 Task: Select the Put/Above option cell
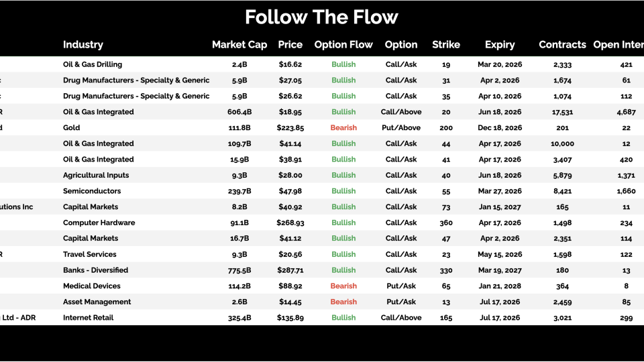tap(401, 128)
